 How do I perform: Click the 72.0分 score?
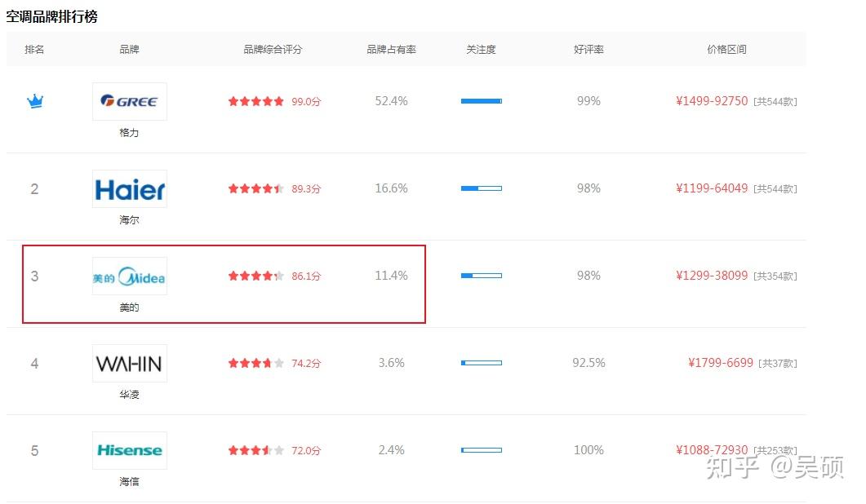click(x=306, y=450)
